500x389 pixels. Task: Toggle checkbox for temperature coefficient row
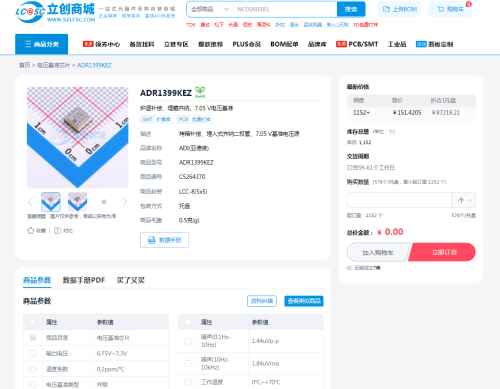click(33, 369)
